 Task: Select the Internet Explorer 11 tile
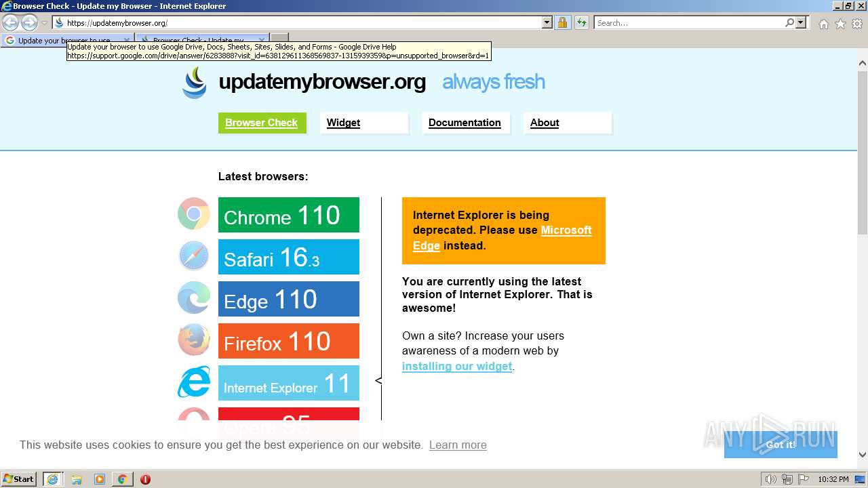(289, 383)
